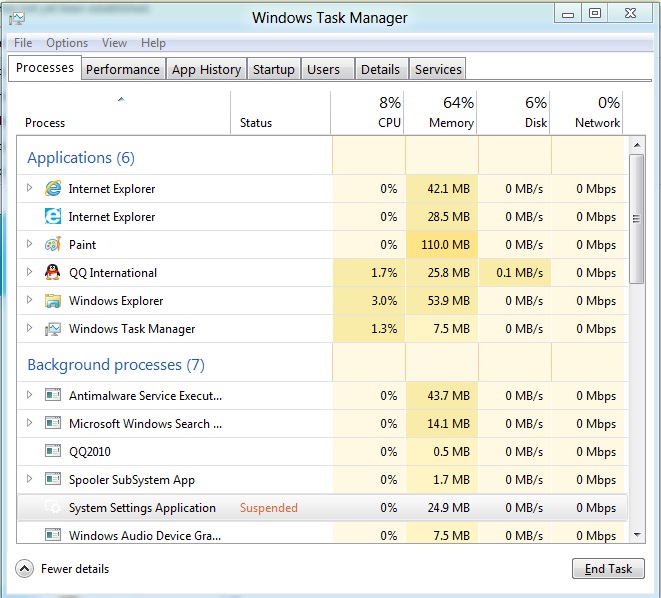Click the Antimalware Service Executable icon
Image resolution: width=661 pixels, height=598 pixels.
[x=53, y=395]
